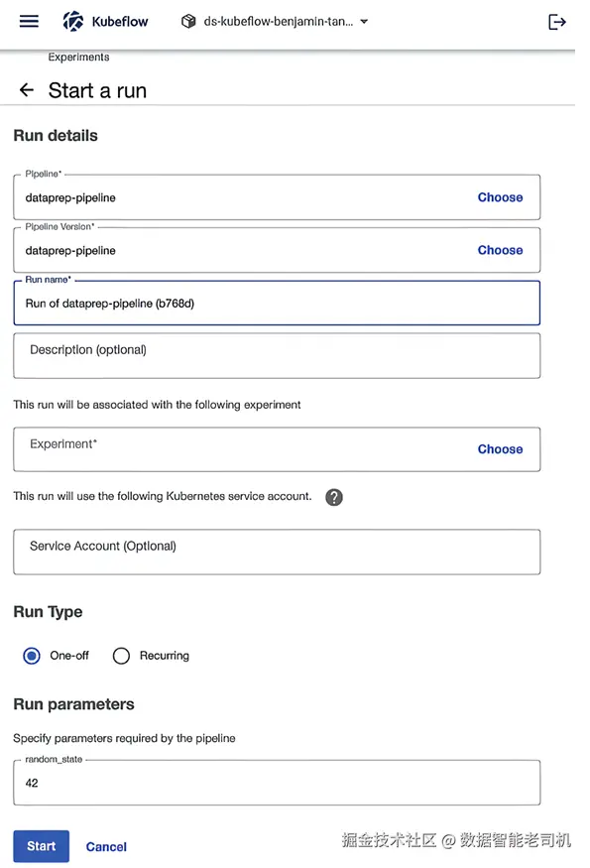The height and width of the screenshot is (868, 590).
Task: Click the Cancel button
Action: coord(106,846)
